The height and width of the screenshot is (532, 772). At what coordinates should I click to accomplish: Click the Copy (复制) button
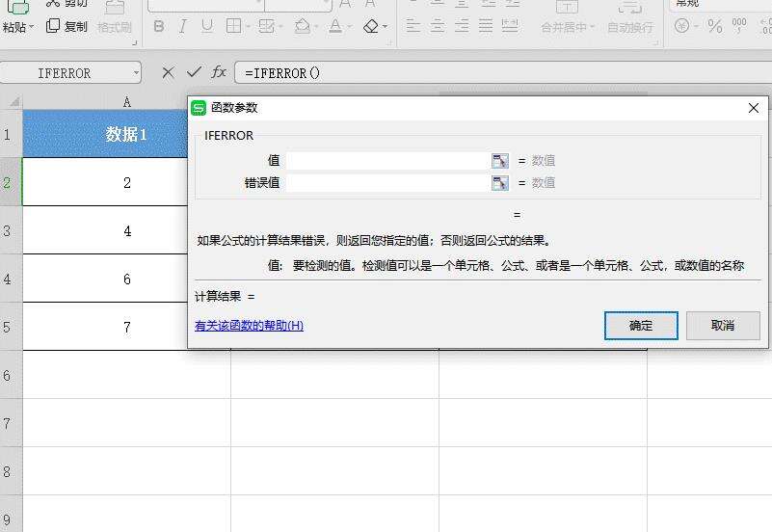pos(67,26)
